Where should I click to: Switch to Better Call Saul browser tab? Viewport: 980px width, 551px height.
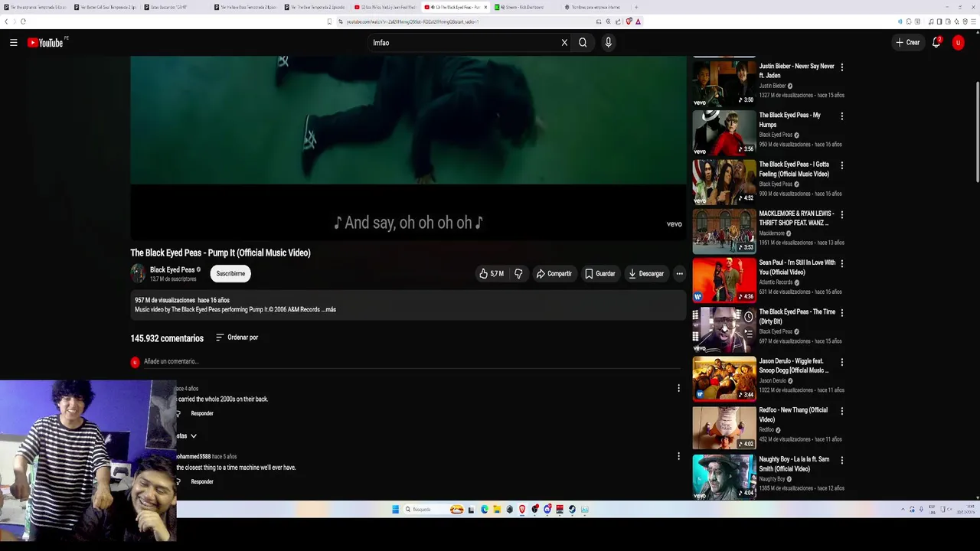coord(105,7)
